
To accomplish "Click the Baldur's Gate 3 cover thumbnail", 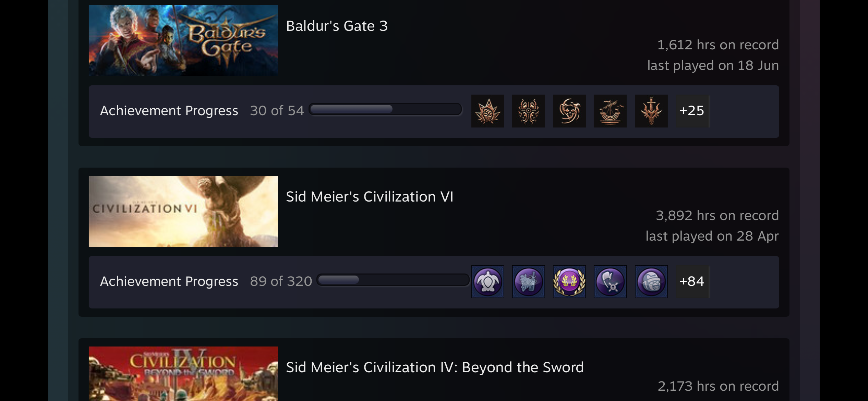I will (183, 40).
